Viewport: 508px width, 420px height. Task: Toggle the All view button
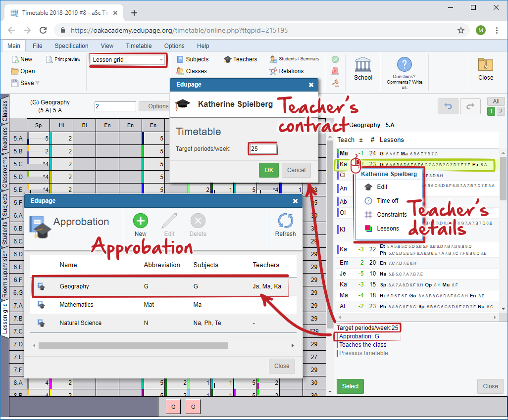pyautogui.click(x=496, y=101)
